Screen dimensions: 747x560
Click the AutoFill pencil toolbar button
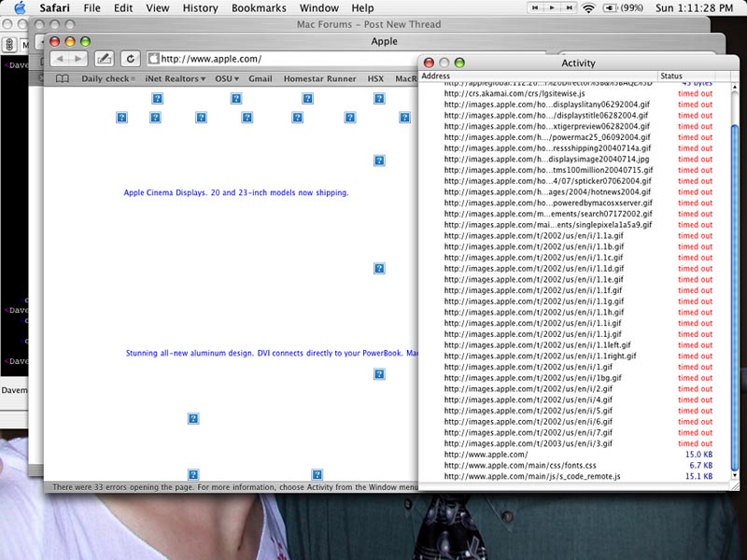[x=105, y=59]
